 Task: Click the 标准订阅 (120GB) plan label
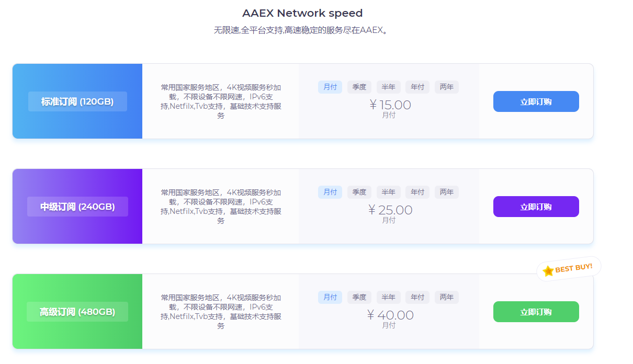pos(77,101)
